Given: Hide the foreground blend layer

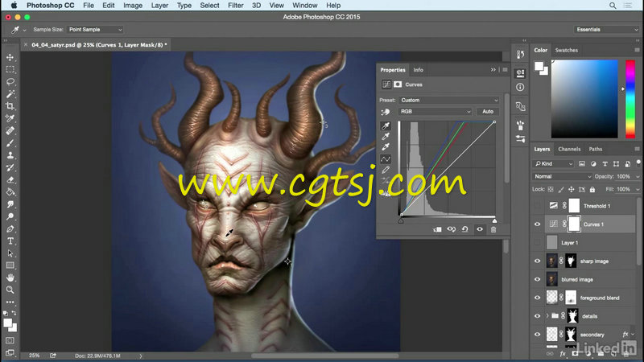Looking at the screenshot, I should pyautogui.click(x=537, y=298).
